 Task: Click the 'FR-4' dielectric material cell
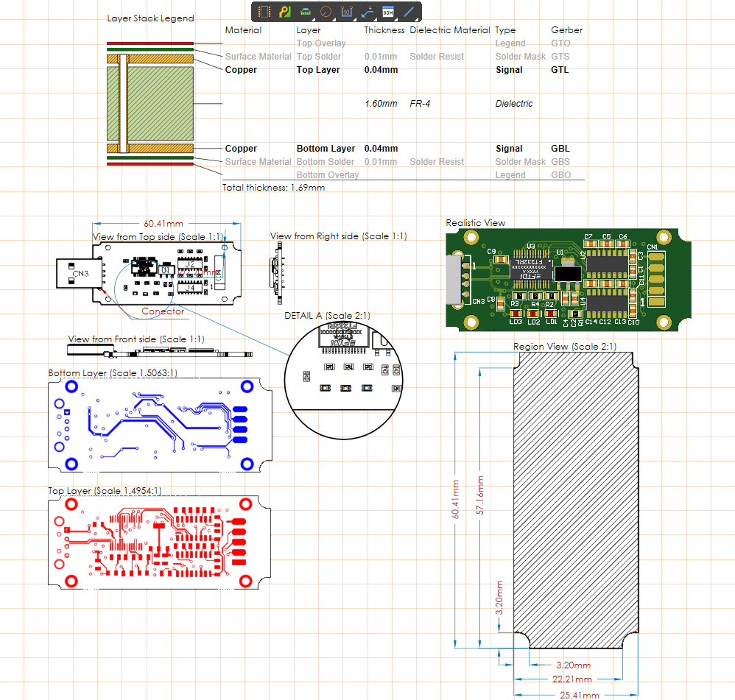click(x=420, y=104)
